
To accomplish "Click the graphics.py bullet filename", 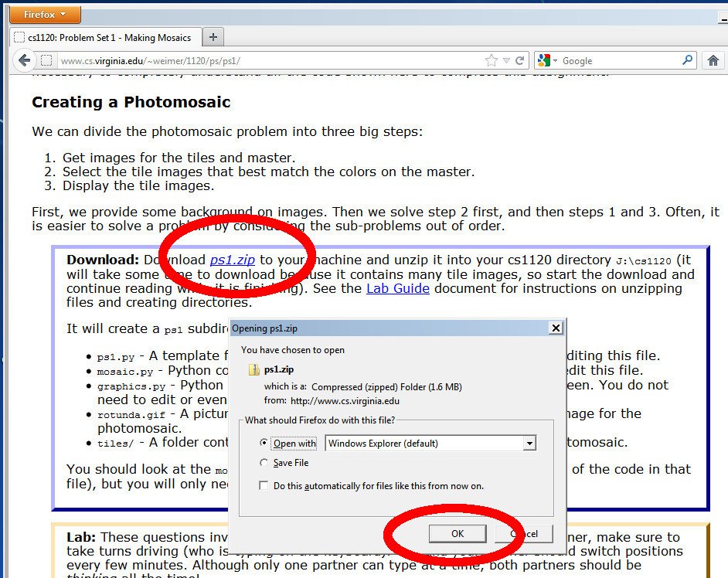I will pyautogui.click(x=131, y=386).
